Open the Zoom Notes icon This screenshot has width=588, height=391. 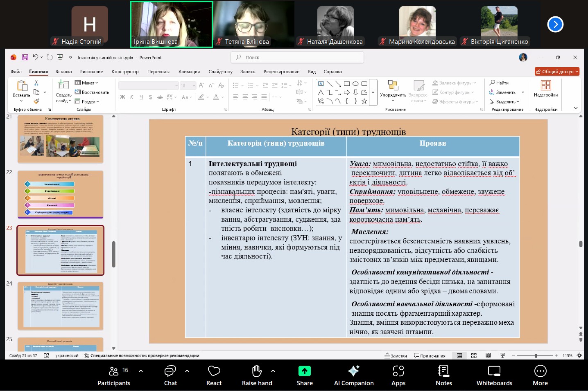[x=443, y=371]
